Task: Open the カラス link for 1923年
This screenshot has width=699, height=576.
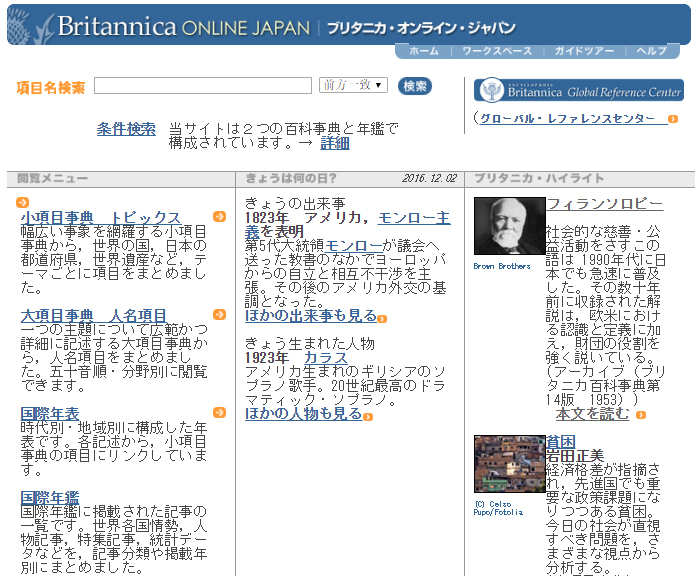Action: pos(325,357)
